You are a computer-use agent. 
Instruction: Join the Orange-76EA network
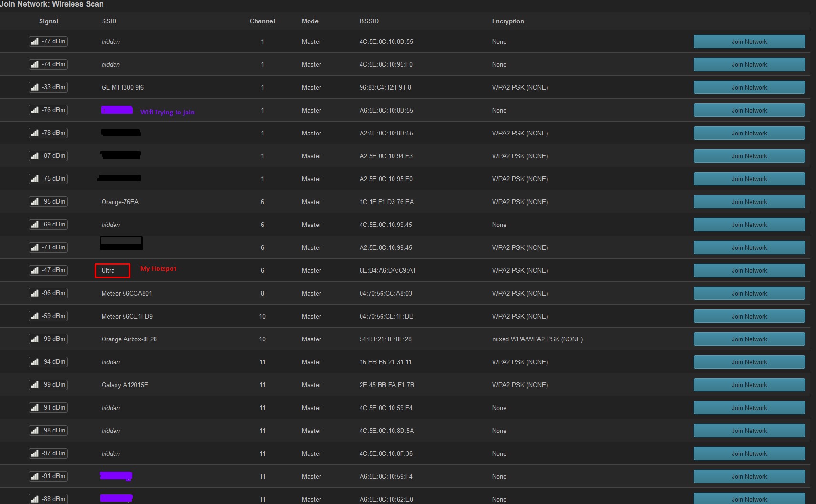tap(749, 202)
